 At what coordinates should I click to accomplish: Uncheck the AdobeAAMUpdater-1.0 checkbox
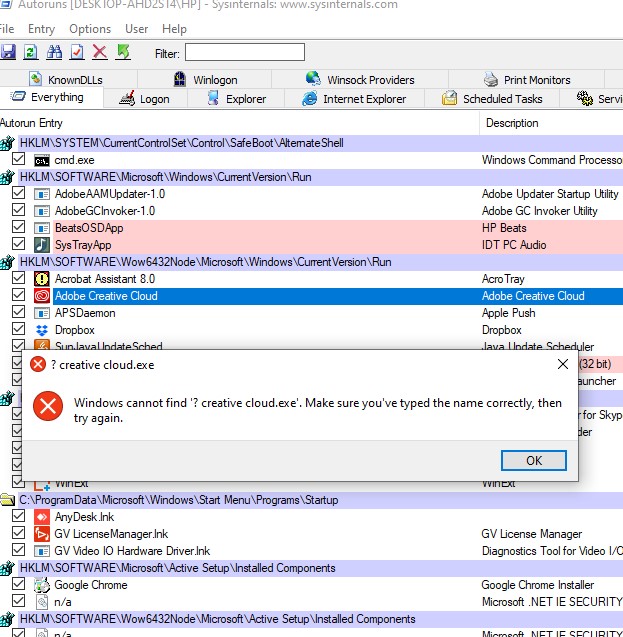click(x=18, y=193)
